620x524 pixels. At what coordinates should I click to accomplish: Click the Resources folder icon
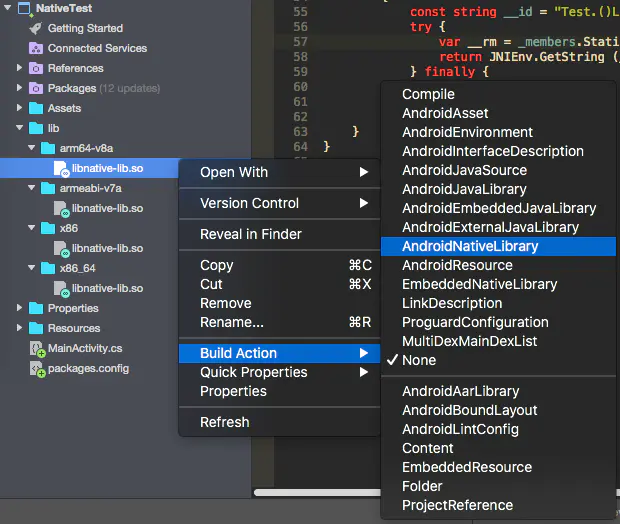36,328
